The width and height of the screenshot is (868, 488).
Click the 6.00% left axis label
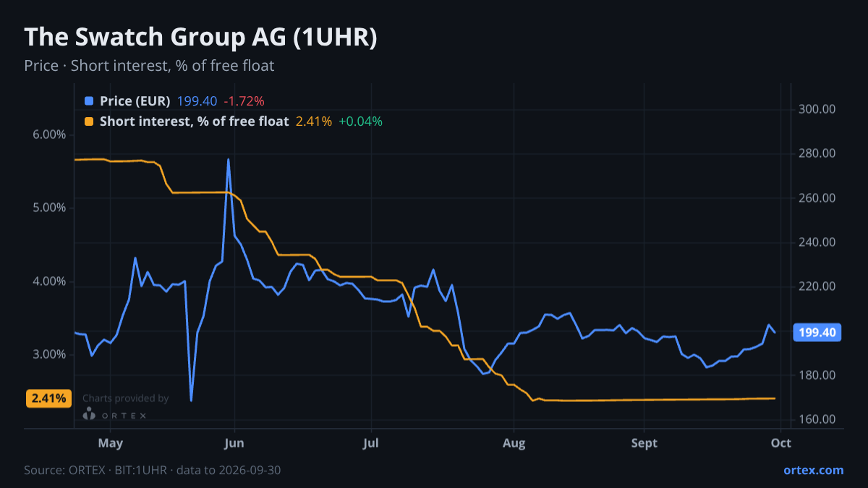[x=48, y=134]
